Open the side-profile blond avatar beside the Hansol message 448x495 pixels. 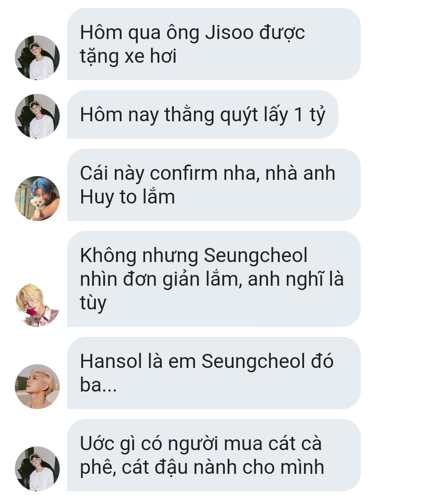pos(37,386)
